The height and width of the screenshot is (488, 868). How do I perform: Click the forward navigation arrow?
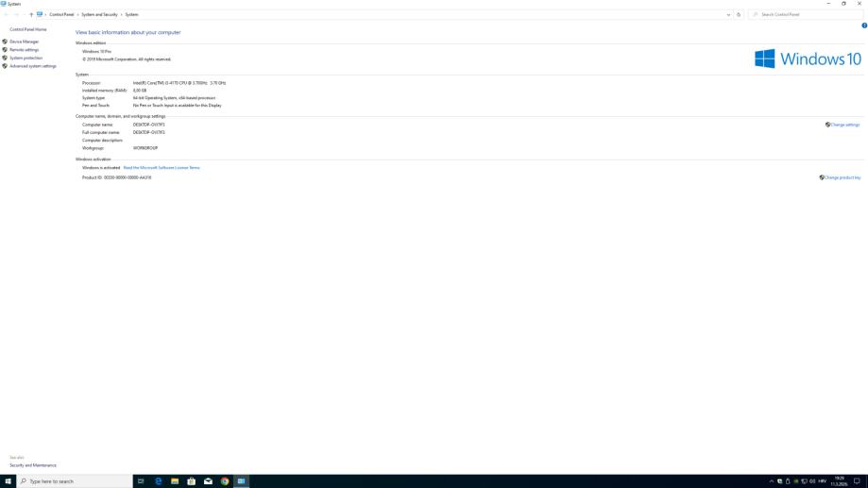click(x=17, y=14)
